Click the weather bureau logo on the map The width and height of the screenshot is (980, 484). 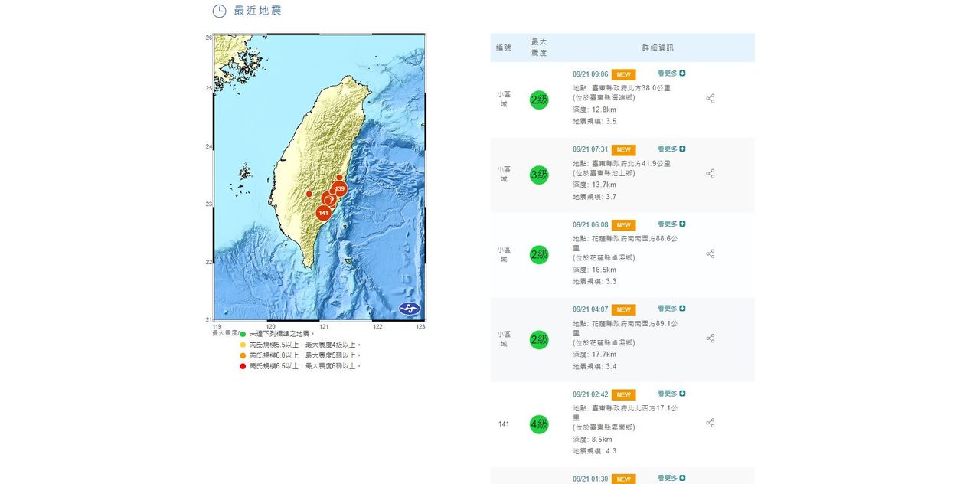point(410,309)
